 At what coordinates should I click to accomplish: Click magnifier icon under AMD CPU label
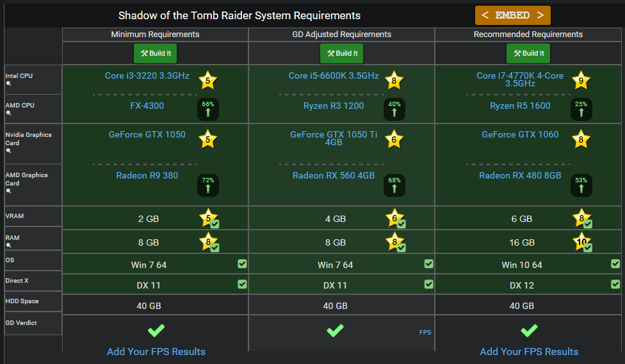tap(8, 113)
